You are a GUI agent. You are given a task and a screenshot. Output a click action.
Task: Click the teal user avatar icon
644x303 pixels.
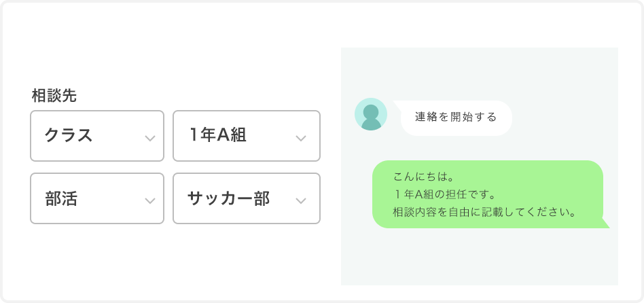pyautogui.click(x=370, y=114)
